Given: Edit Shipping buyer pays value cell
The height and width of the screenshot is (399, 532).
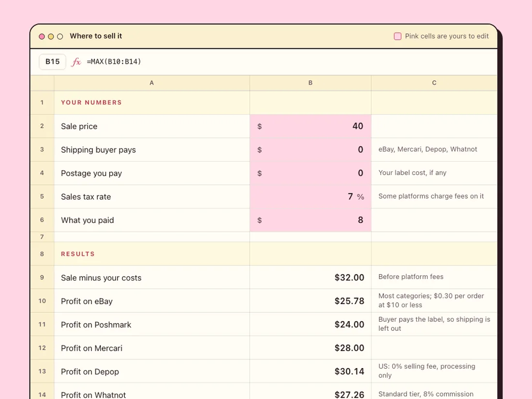Looking at the screenshot, I should point(310,149).
